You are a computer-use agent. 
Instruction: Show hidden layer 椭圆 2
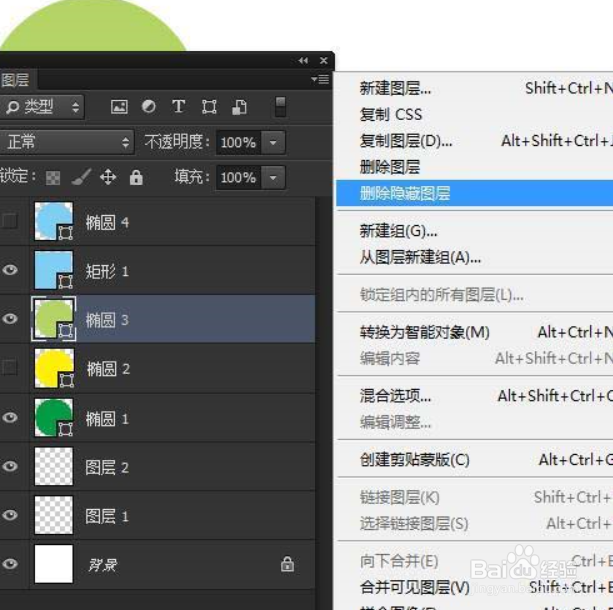tap(10, 367)
